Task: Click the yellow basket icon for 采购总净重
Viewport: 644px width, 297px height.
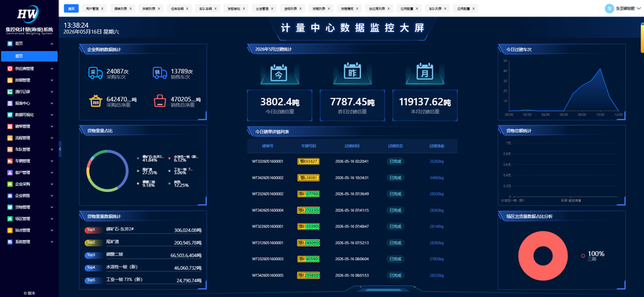Action: (96, 101)
